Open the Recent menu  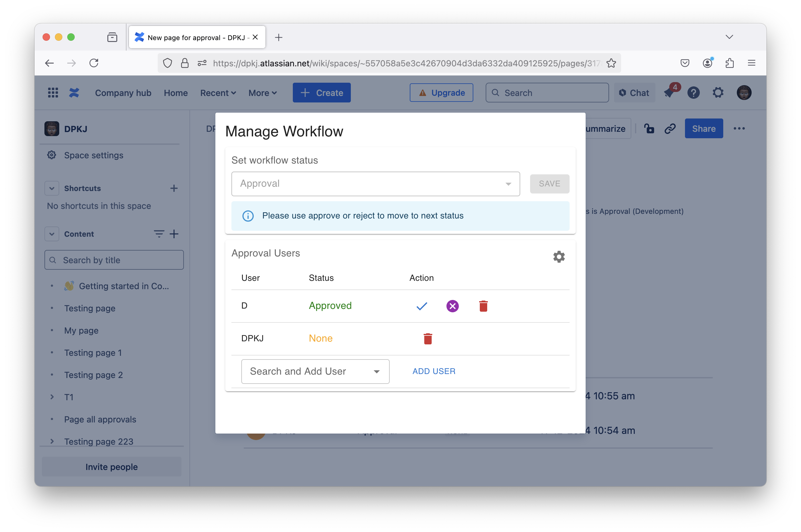[218, 93]
